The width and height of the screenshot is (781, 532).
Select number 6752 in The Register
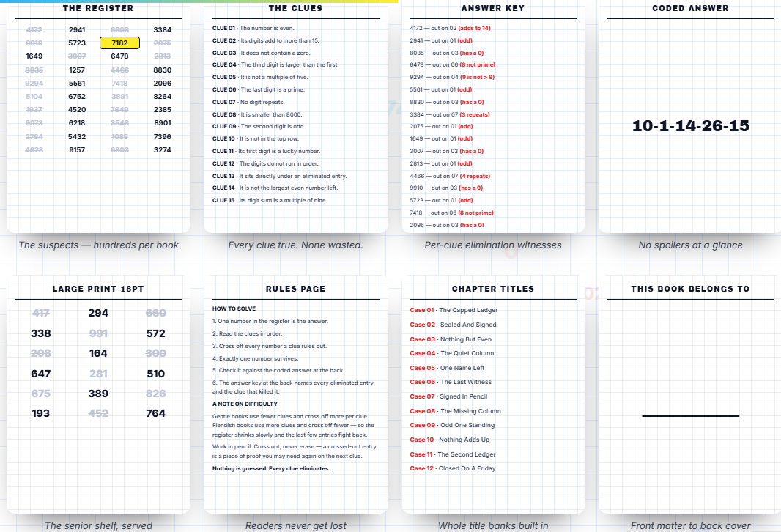click(77, 97)
